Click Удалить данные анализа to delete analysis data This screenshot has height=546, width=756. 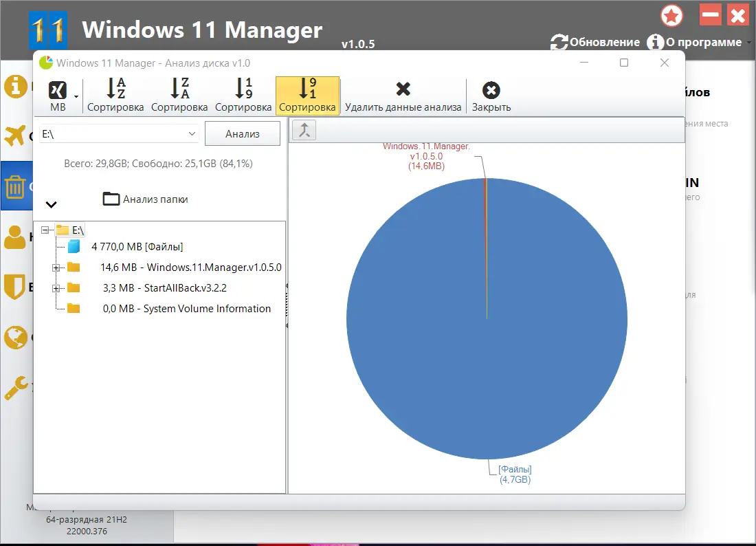[x=403, y=96]
